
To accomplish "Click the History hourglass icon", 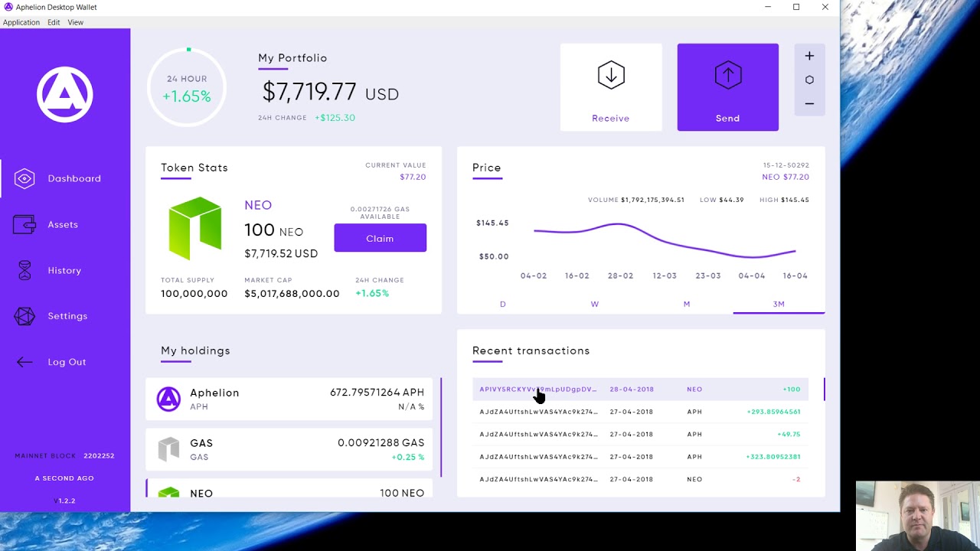I will [24, 270].
